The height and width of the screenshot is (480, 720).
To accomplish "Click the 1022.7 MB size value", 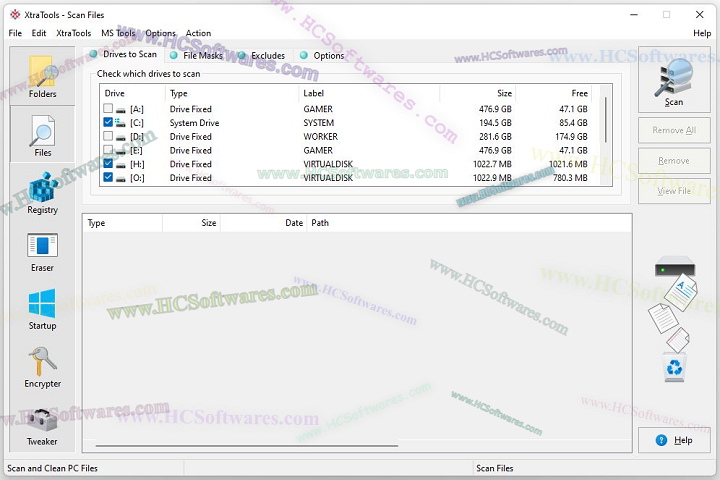I will [492, 164].
